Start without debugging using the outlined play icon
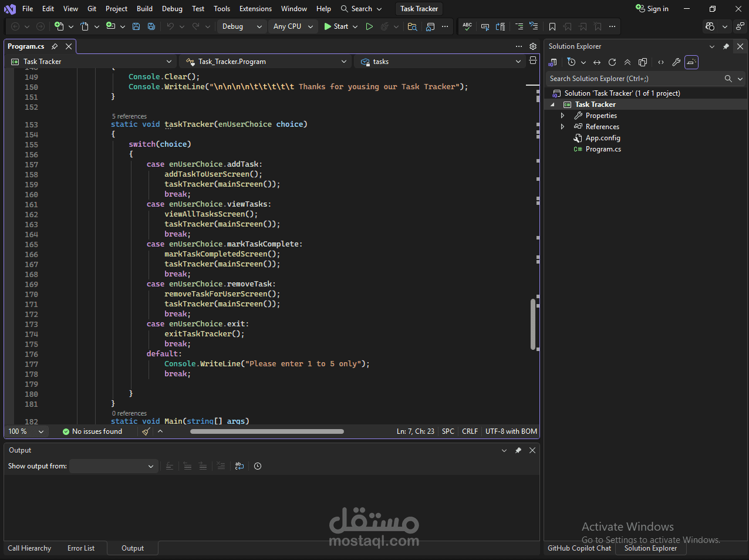Viewport: 749px width, 560px height. pos(369,26)
